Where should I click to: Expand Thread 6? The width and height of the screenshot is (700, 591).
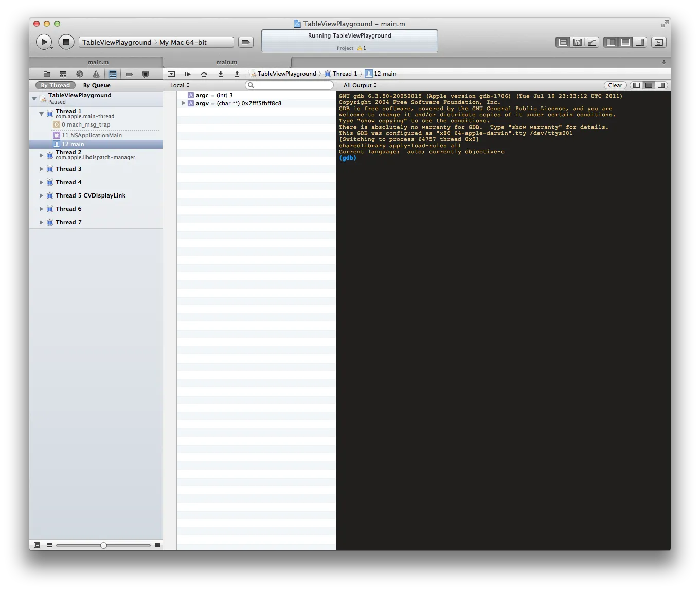pos(41,209)
